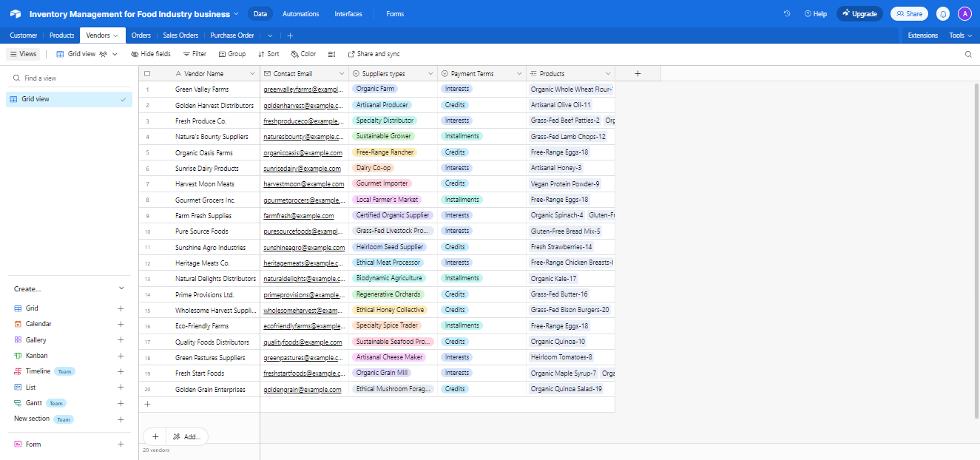Add empty row plus below row 20
Viewport: 980px width, 460px height.
(x=147, y=405)
